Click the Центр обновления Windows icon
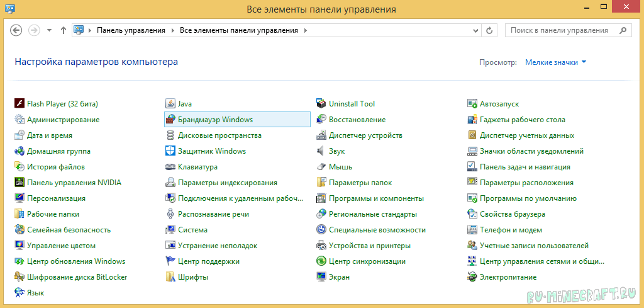 pyautogui.click(x=19, y=261)
